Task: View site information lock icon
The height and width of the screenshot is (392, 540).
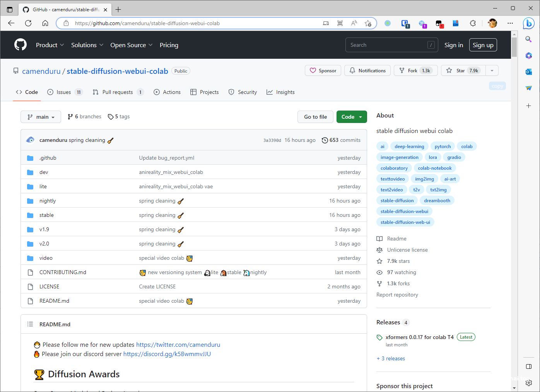Action: point(66,23)
